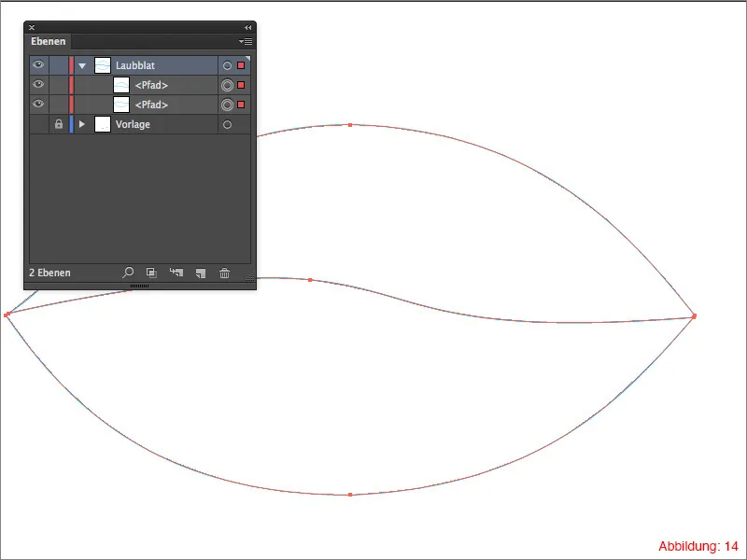Image resolution: width=747 pixels, height=560 pixels.
Task: Expand the Vorlage layer triangle
Action: pos(82,124)
